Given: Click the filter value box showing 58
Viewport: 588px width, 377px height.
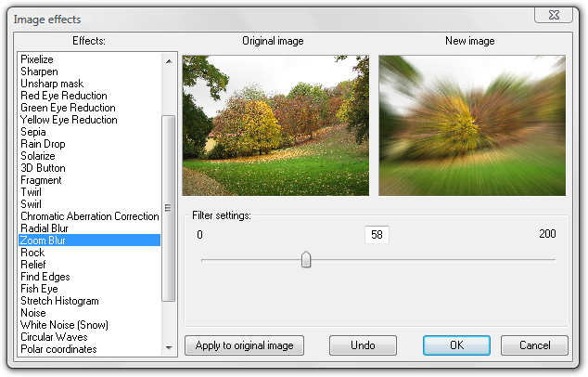Looking at the screenshot, I should pos(377,235).
